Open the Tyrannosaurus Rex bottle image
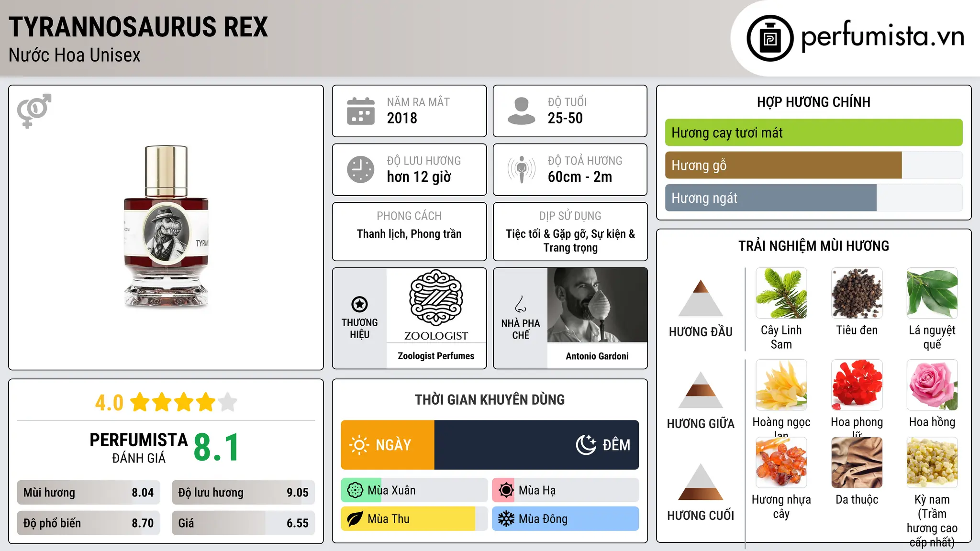The height and width of the screenshot is (551, 980). click(x=166, y=226)
